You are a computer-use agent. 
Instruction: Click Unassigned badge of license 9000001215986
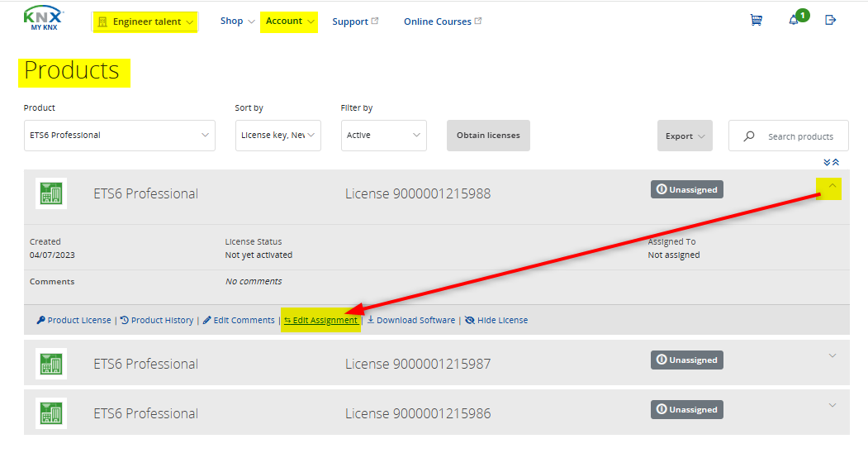tap(687, 410)
